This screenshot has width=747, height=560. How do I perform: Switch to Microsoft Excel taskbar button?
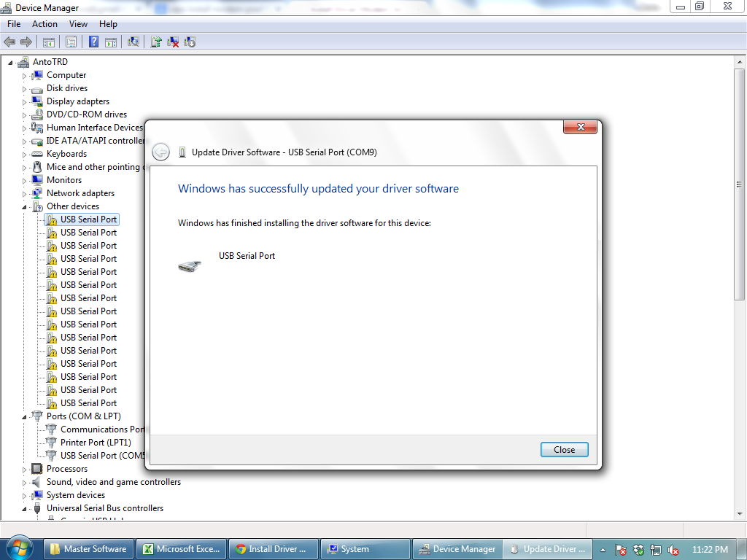(x=181, y=549)
